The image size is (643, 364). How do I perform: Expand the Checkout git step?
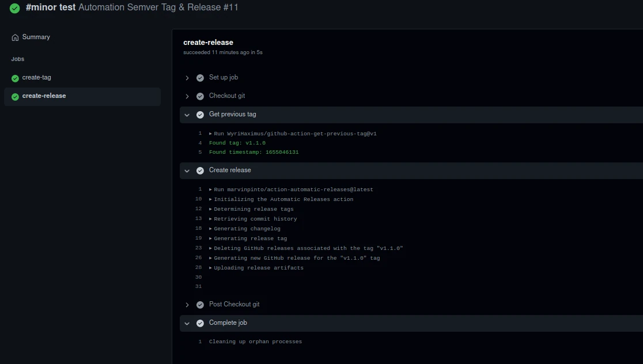[x=187, y=96]
